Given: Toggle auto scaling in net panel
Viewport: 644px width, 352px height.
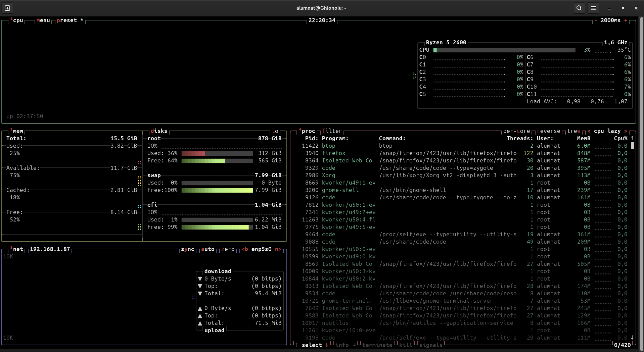Looking at the screenshot, I should pyautogui.click(x=208, y=249).
